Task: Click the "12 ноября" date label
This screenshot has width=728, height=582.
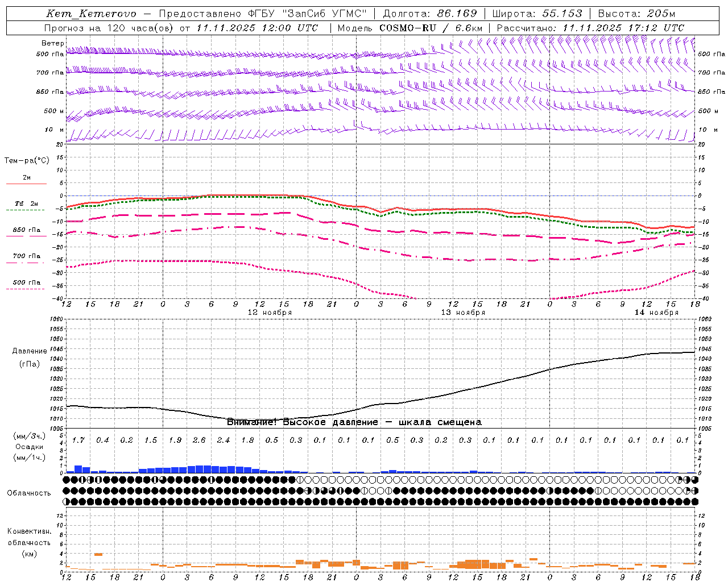Action: click(270, 313)
